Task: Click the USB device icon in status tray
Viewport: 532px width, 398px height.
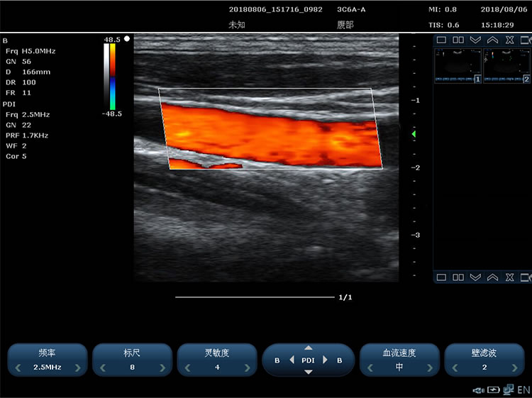Action: coord(478,389)
